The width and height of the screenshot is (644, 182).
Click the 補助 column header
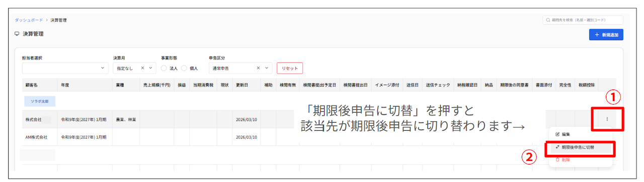coord(269,85)
